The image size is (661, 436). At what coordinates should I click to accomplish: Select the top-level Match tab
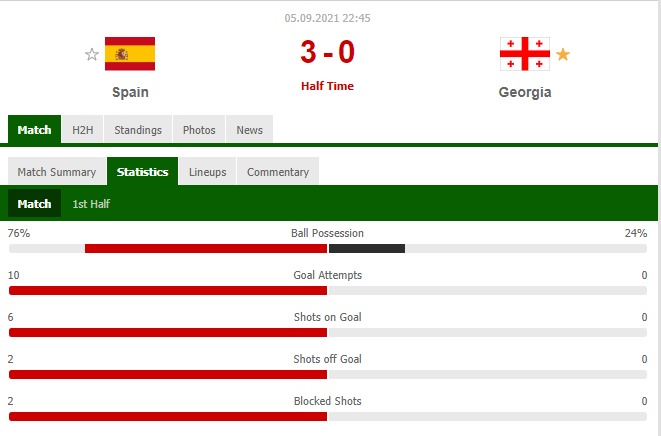[x=34, y=130]
